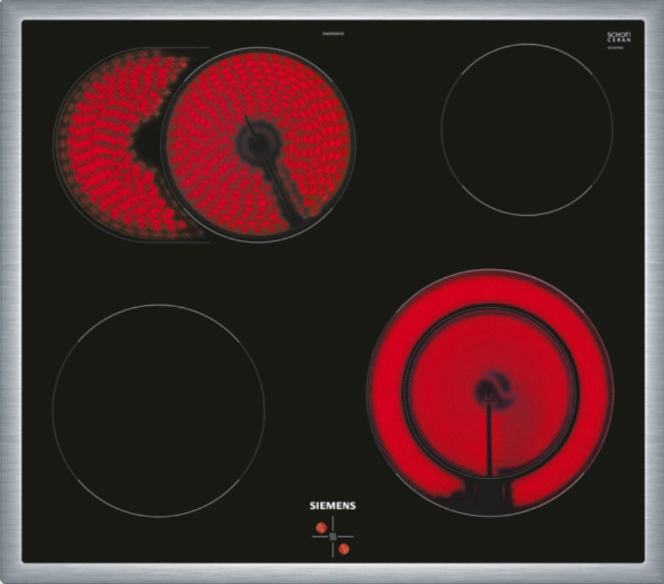Tap the upper-left residual heat indicator dot

point(321,527)
